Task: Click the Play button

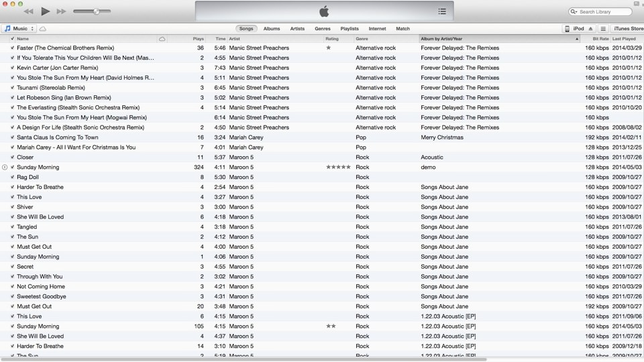Action: [x=45, y=11]
